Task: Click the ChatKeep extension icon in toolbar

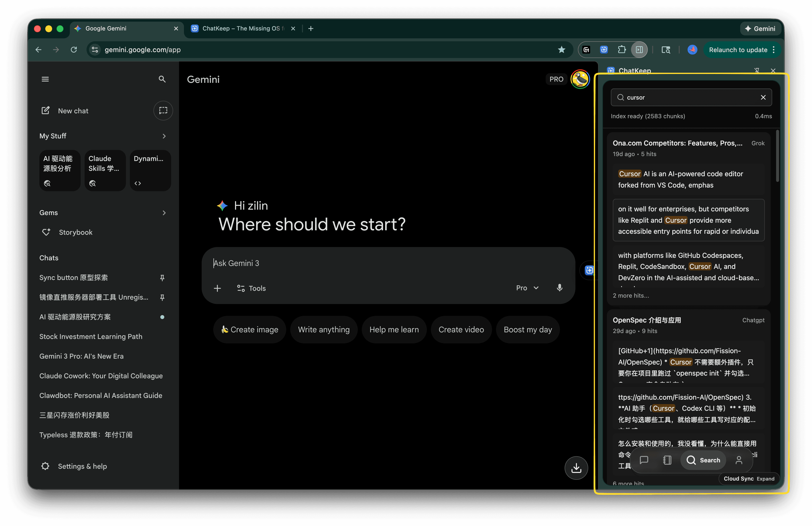Action: click(x=604, y=49)
